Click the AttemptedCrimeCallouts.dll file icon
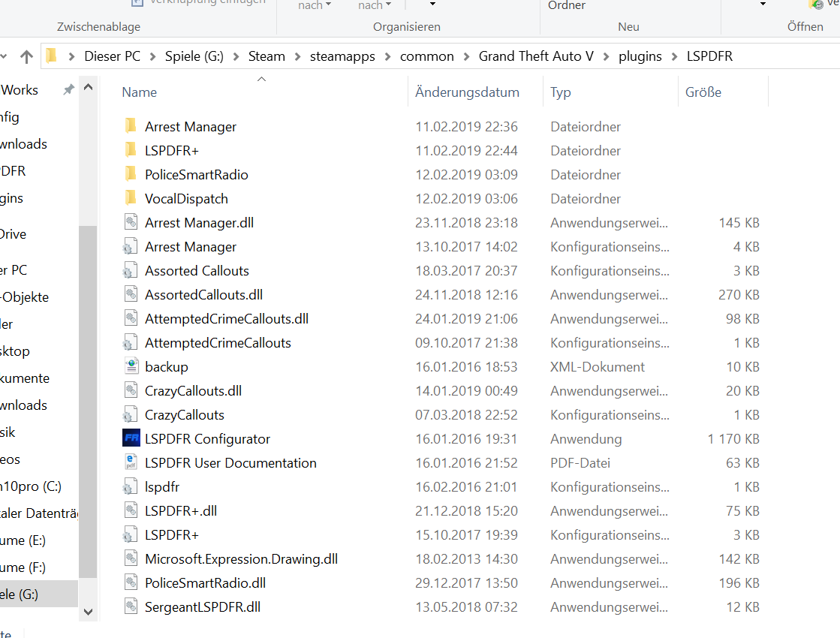The image size is (840, 638). click(131, 319)
